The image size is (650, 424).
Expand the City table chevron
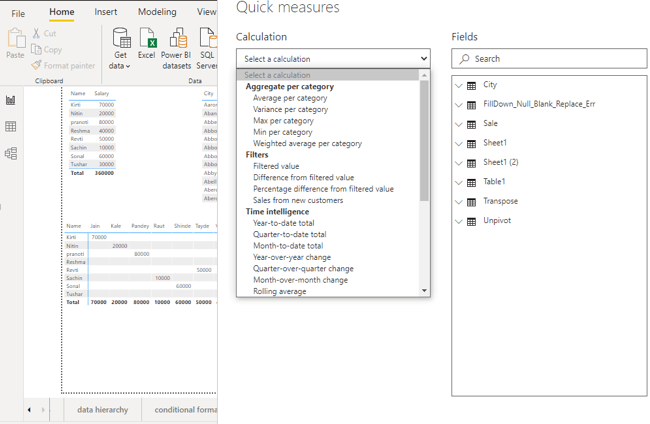pos(458,86)
